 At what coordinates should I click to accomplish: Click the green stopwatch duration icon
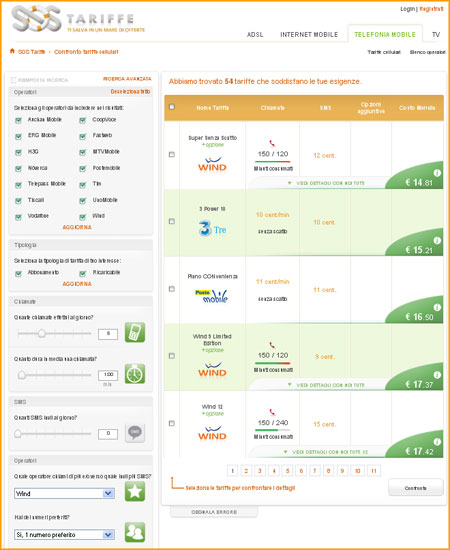135,374
